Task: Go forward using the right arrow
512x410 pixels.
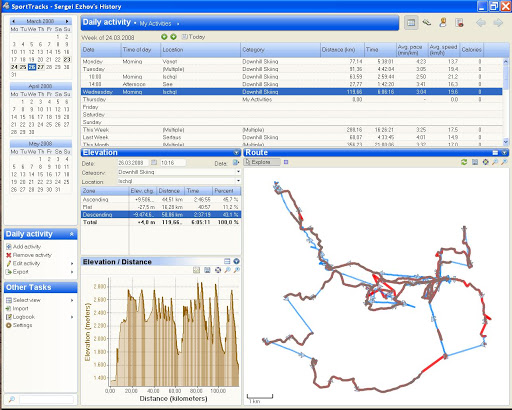Action: (498, 23)
